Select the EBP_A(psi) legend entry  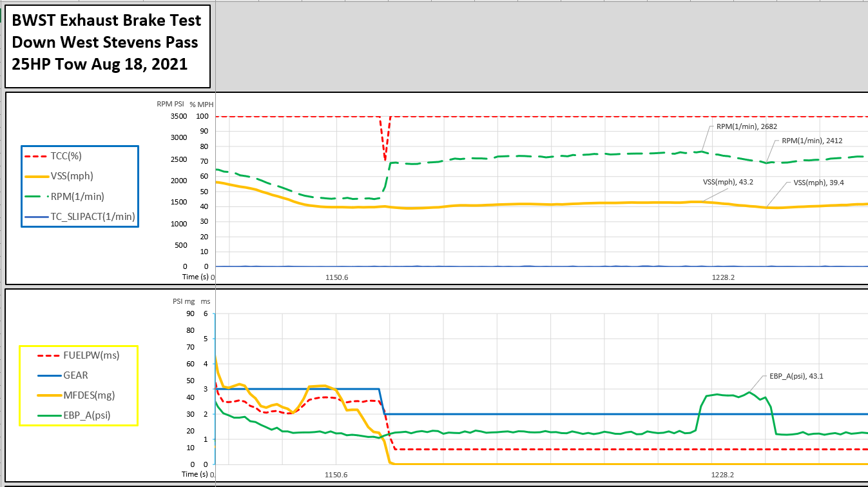pos(87,415)
